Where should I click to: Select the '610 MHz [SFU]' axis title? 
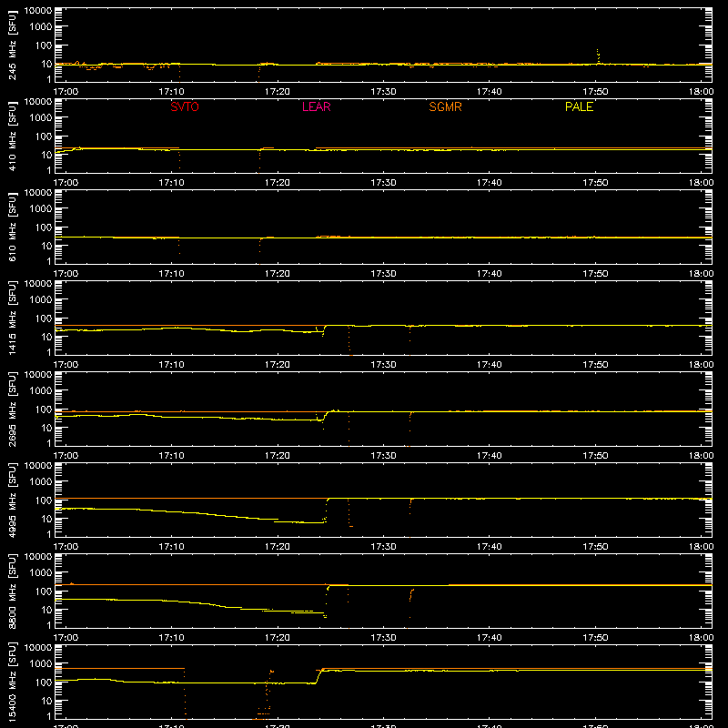(12, 227)
